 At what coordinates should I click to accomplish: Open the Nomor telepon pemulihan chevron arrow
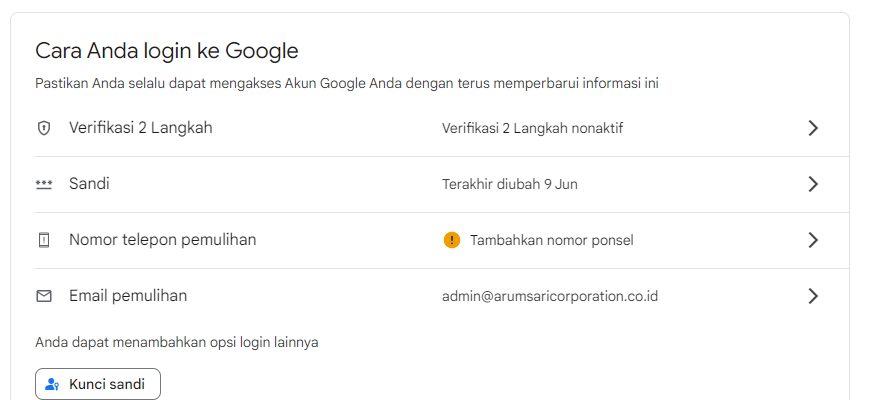point(813,240)
